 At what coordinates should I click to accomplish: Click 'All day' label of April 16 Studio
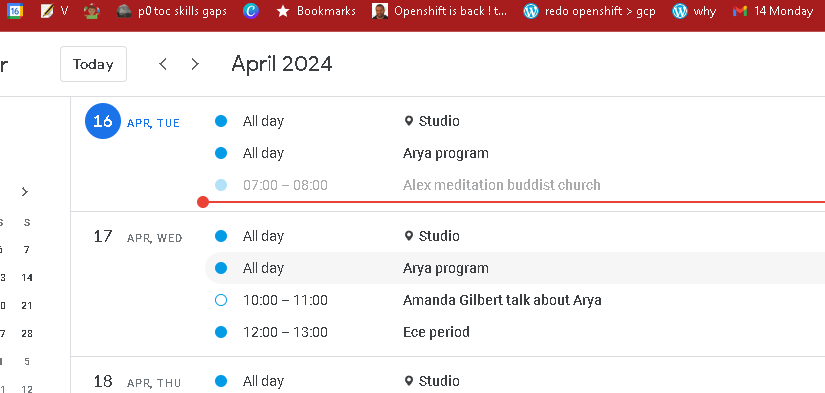click(263, 121)
